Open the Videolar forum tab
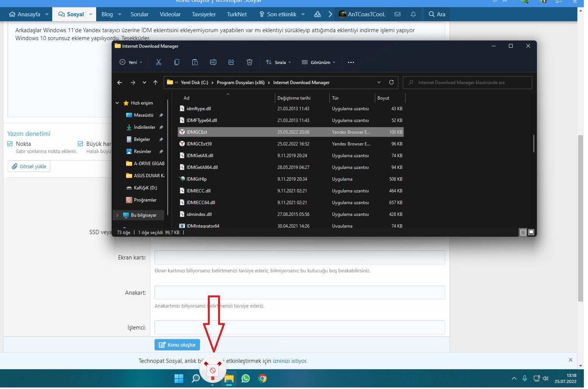Image resolution: width=588 pixels, height=389 pixels. [170, 14]
